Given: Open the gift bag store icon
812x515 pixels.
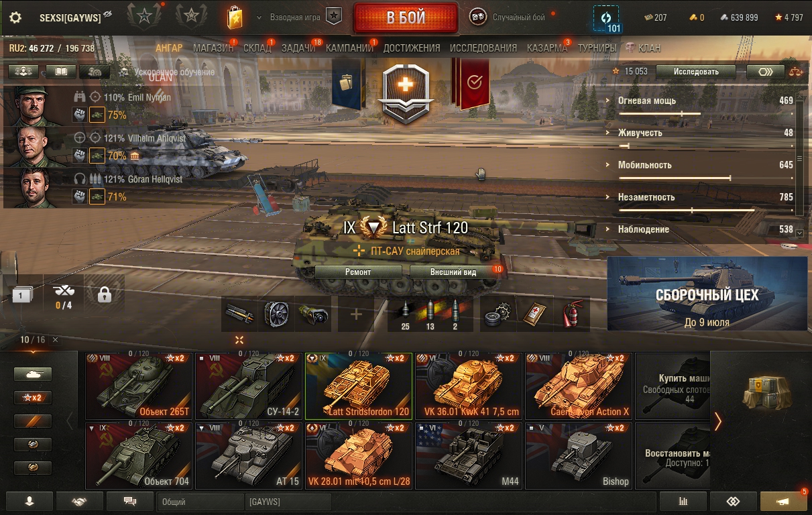Looking at the screenshot, I should pyautogui.click(x=234, y=17).
